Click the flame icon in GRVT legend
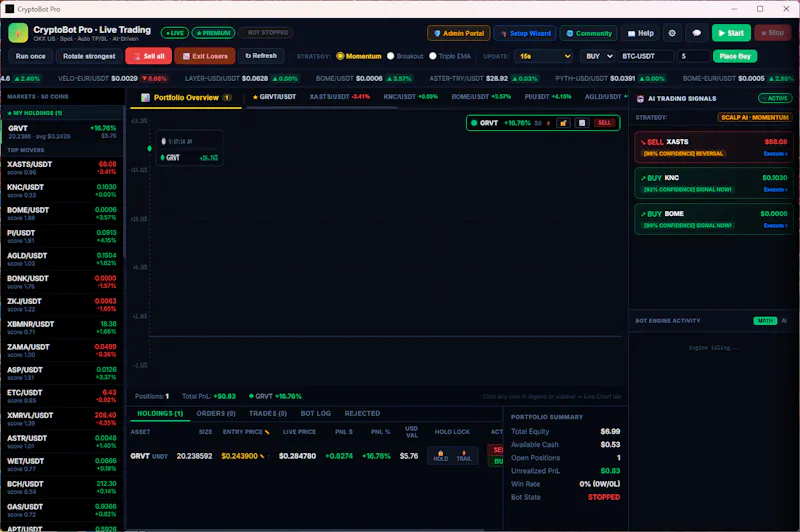Image resolution: width=800 pixels, height=532 pixels. [x=548, y=123]
